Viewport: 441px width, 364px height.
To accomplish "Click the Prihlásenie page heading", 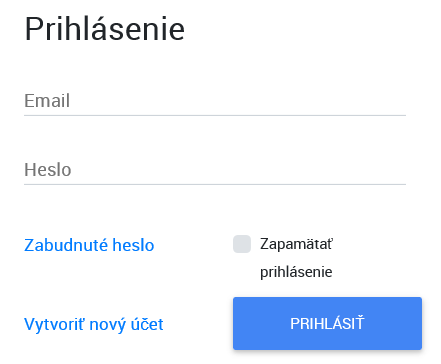I will 105,29.
